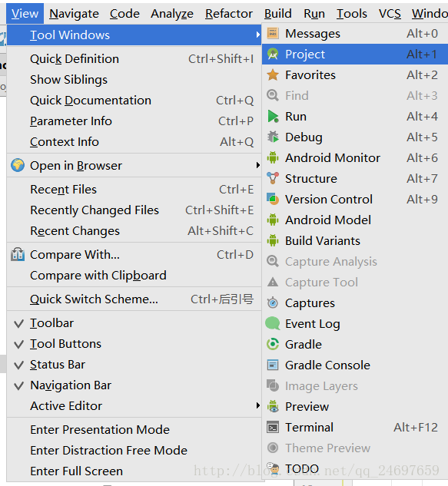Screen dimensions: 448x486
Task: Open the Navigate menu
Action: (74, 14)
